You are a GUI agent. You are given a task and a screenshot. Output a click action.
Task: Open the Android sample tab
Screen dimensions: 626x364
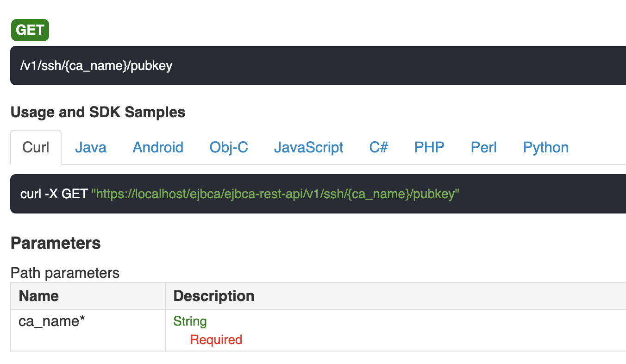[x=158, y=147]
